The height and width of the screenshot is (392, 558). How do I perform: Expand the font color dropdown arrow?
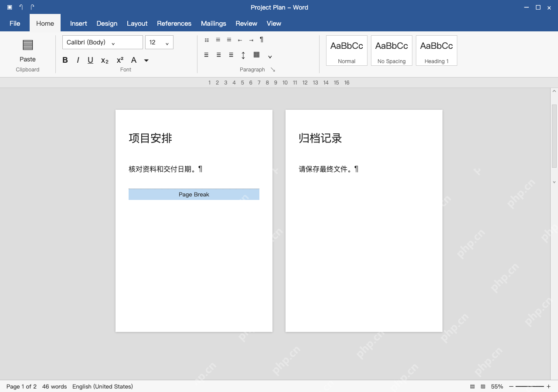click(x=146, y=61)
